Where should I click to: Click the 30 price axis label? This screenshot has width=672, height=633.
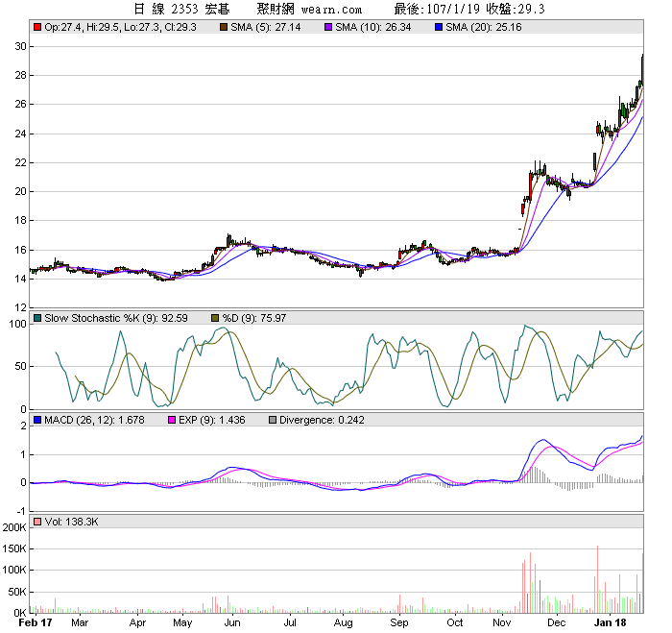(x=20, y=46)
